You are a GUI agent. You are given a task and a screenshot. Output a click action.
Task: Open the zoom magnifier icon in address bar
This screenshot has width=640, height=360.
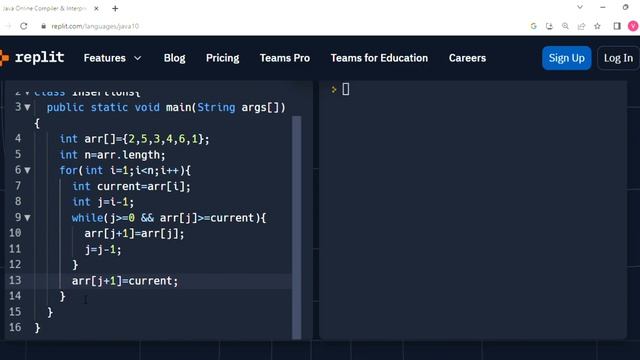pos(565,26)
